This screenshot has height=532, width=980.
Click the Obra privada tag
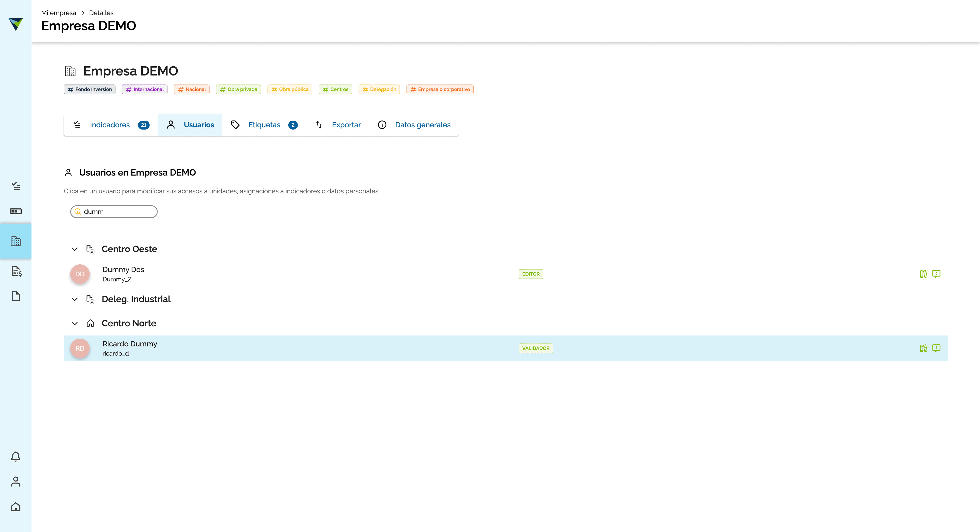[x=239, y=89]
